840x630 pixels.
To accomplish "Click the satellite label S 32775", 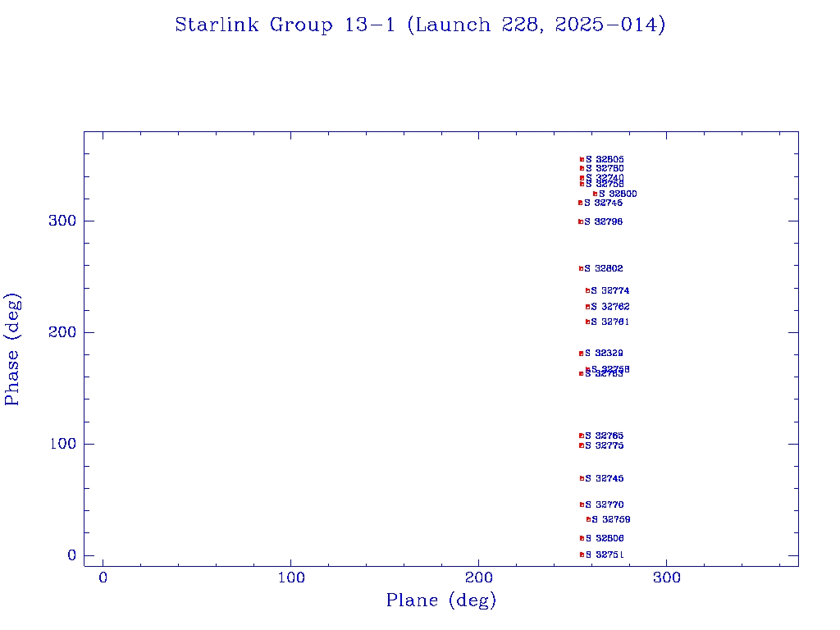I will (x=605, y=445).
